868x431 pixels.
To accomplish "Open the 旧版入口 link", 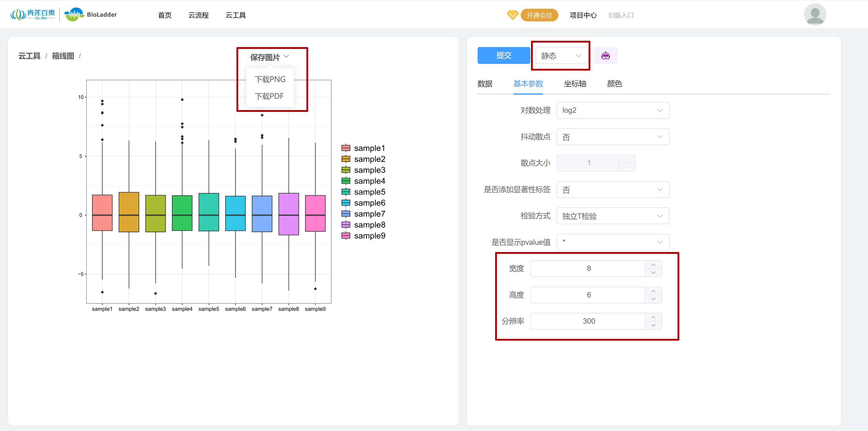I will click(621, 15).
